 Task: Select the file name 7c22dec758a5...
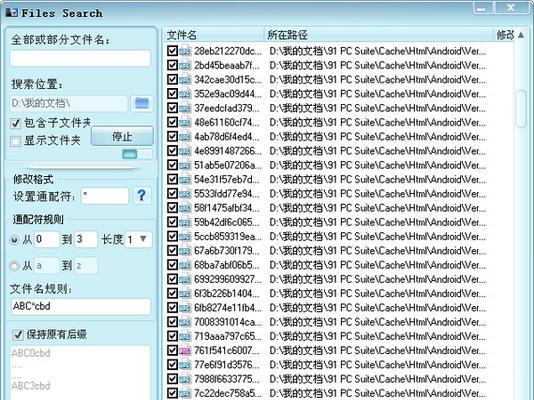click(x=228, y=394)
